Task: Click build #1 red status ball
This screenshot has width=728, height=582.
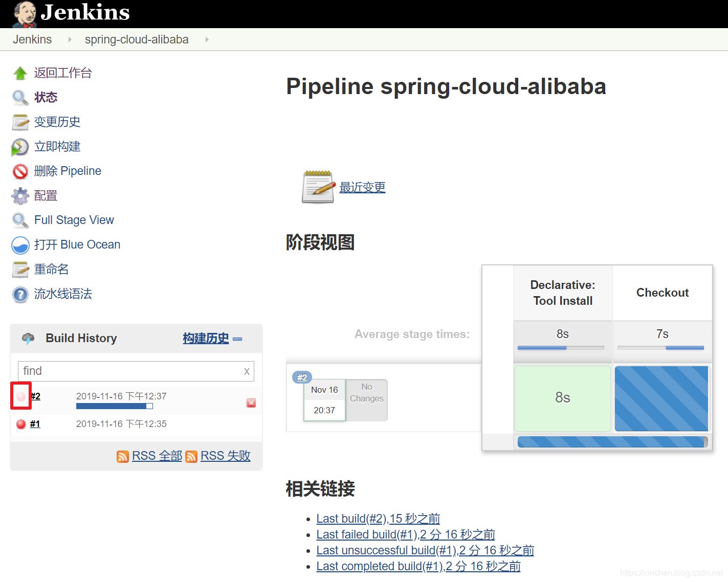Action: point(20,423)
